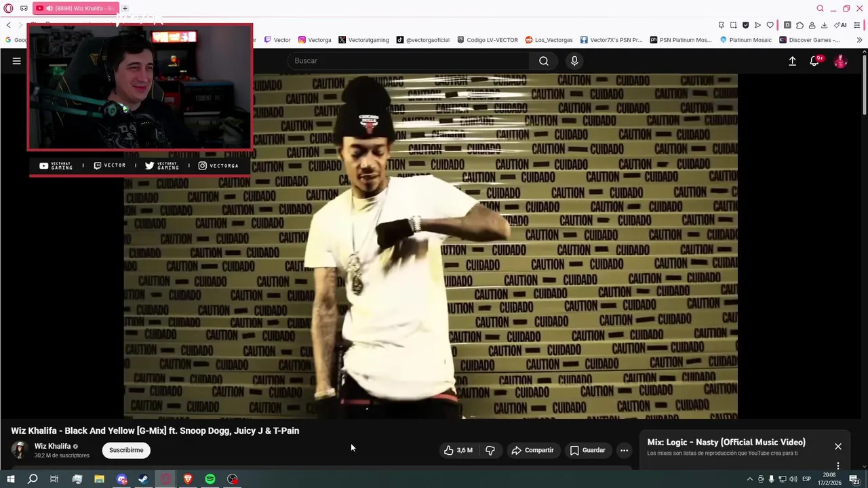Open Opera workspaces/gamepad icon in tab bar

pyautogui.click(x=24, y=8)
